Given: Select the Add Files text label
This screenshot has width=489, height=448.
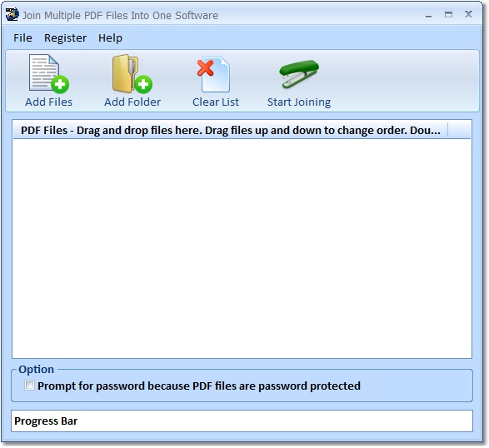Looking at the screenshot, I should (x=48, y=102).
